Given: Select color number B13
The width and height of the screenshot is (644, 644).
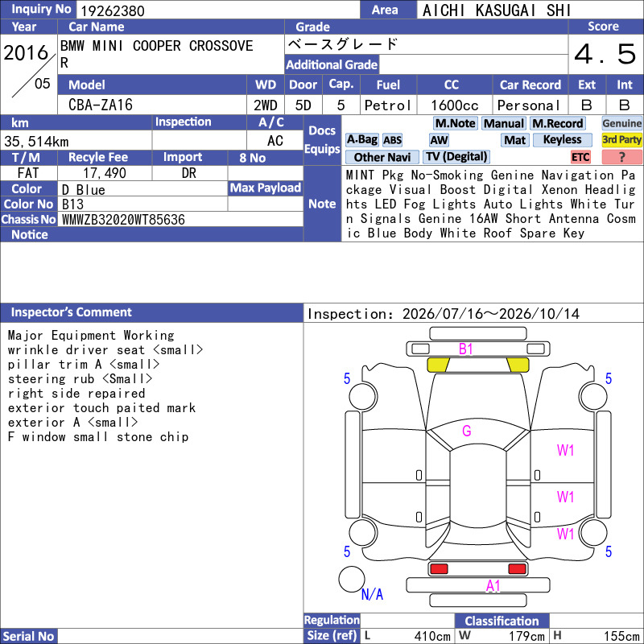Looking at the screenshot, I should (72, 204).
